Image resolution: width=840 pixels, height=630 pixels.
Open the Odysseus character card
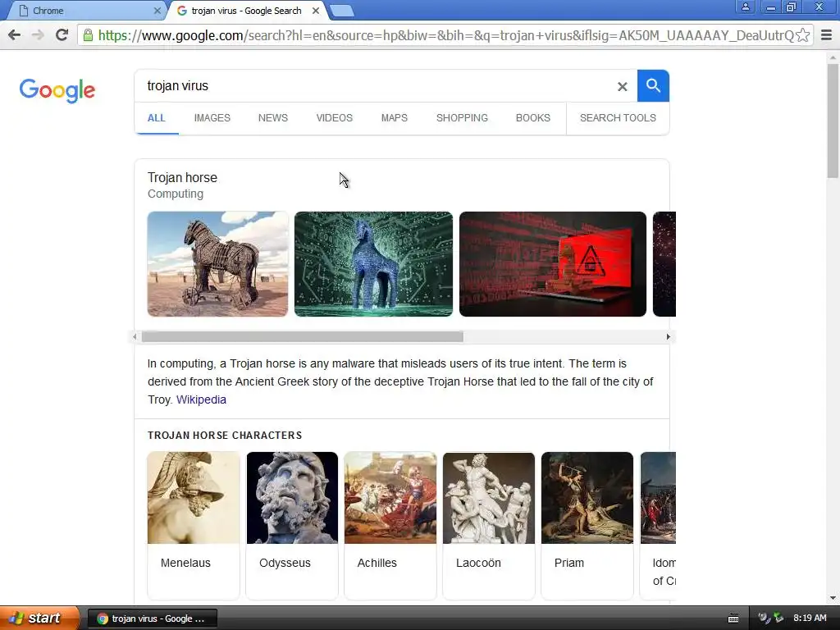coord(292,525)
